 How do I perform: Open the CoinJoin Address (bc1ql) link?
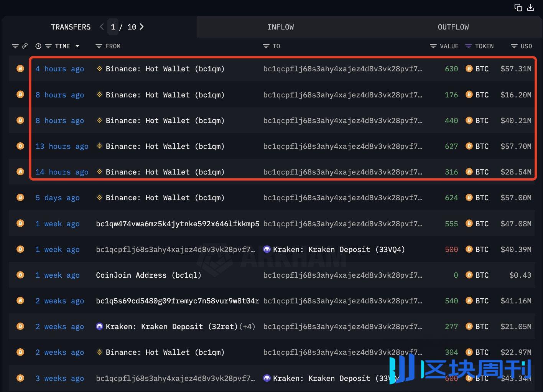(x=148, y=275)
